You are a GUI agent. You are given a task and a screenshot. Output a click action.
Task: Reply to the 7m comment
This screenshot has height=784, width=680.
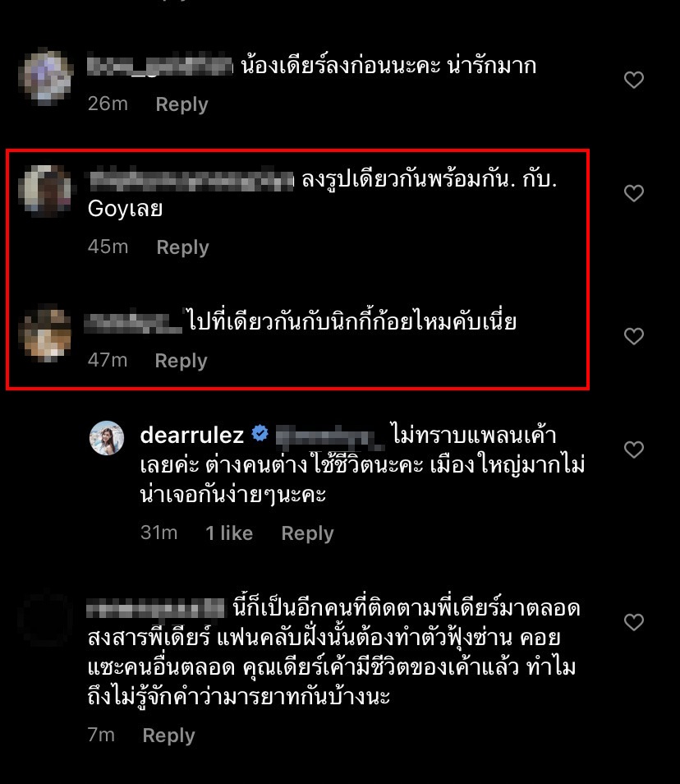(168, 736)
